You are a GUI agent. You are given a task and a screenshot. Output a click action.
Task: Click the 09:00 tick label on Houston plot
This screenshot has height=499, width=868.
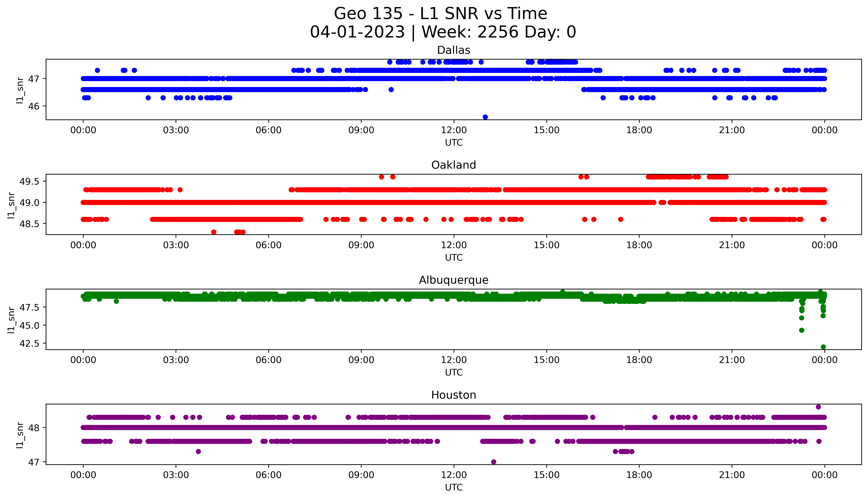(x=361, y=475)
